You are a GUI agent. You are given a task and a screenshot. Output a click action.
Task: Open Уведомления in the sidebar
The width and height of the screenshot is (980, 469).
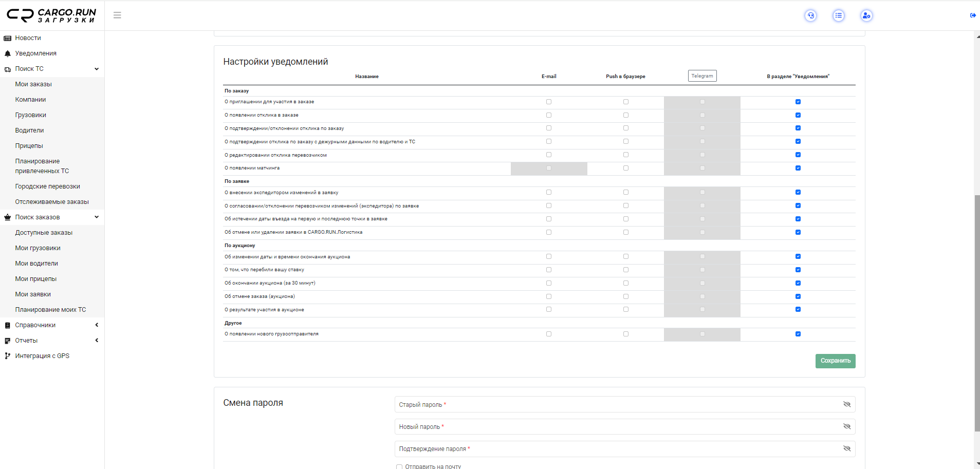click(35, 53)
